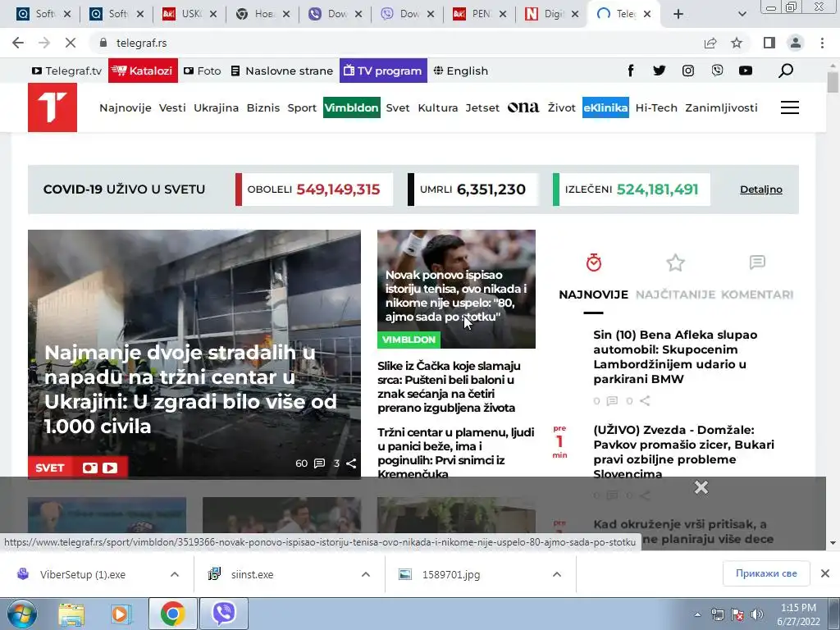Open Zvezda - Domžale live article
This screenshot has width=840, height=630.
(x=683, y=452)
